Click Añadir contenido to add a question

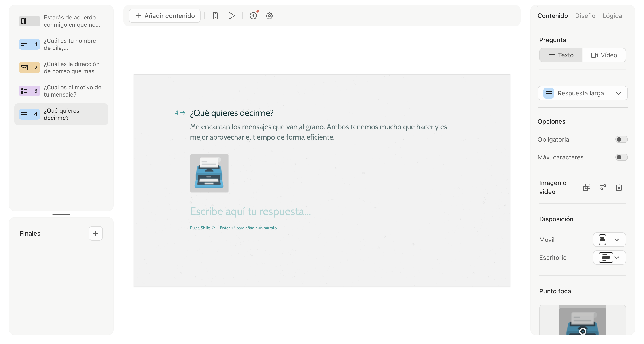[164, 15]
